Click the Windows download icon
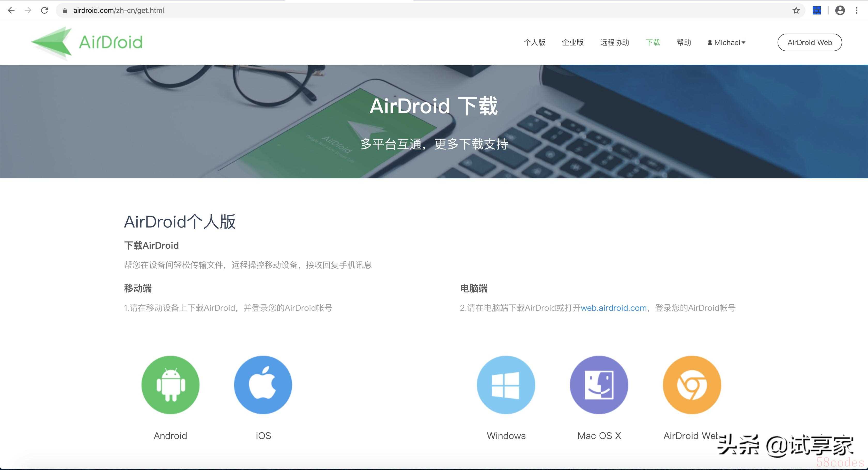Screen dimensions: 868x470 click(506, 385)
